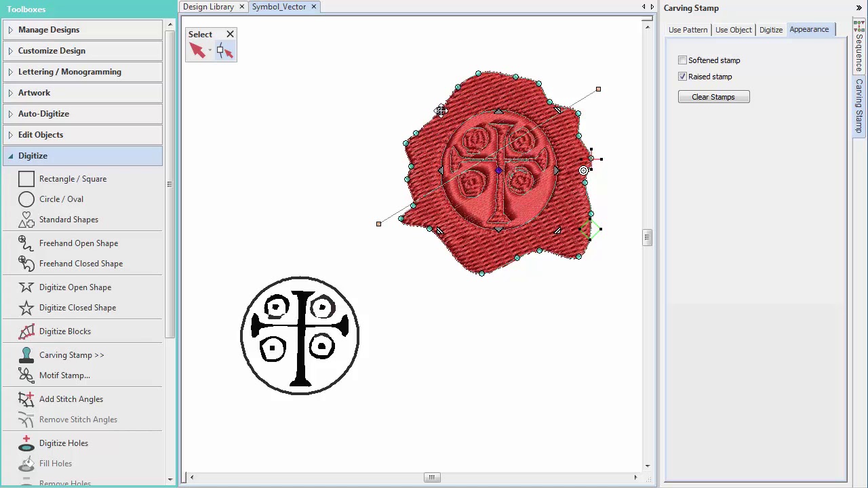Expand Lettering / Monogramming toolbox
The width and height of the screenshot is (868, 488).
[83, 72]
